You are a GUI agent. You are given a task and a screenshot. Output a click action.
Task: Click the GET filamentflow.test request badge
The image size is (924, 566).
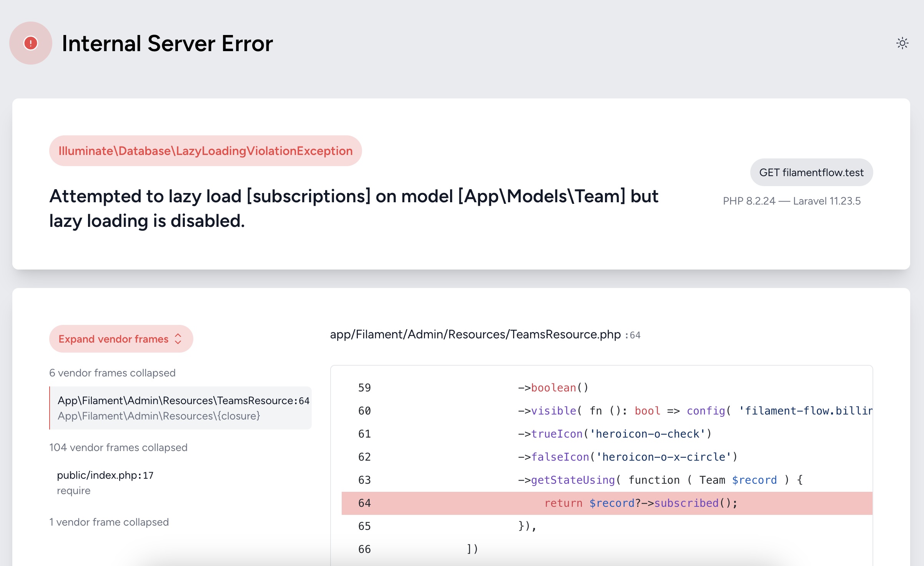(x=811, y=172)
